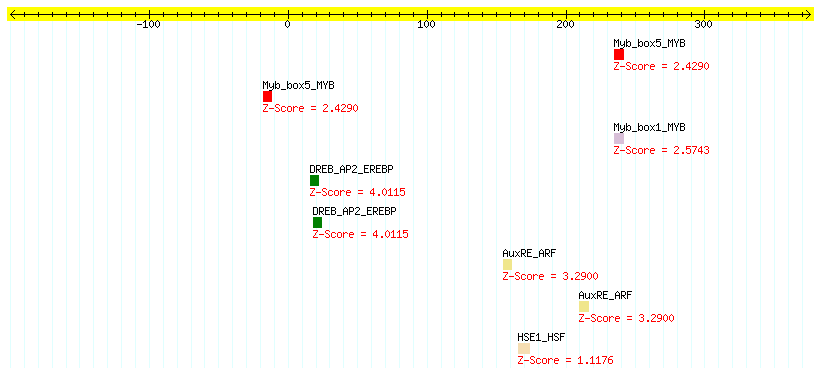The image size is (820, 377).
Task: Click the Myb_box5_MYB label above Myb_box1_MYB
Action: click(x=649, y=43)
